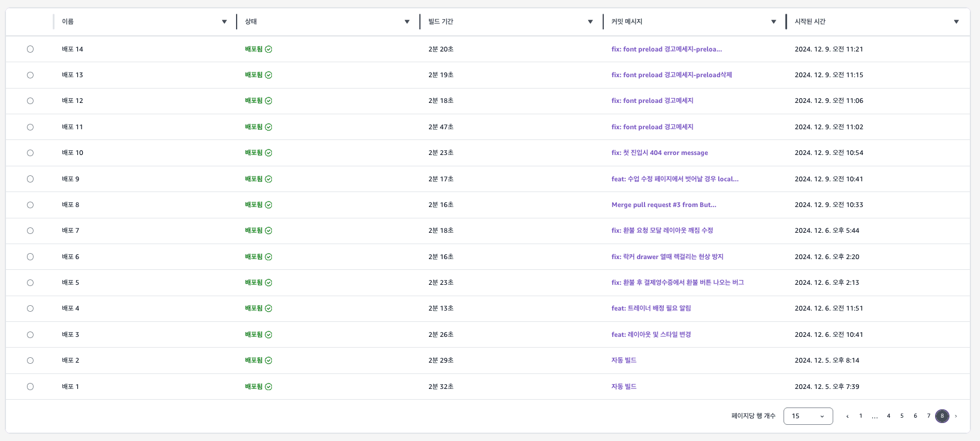Click the status check icon for 배포 7
Viewport: 980px width, 441px height.
coord(268,230)
